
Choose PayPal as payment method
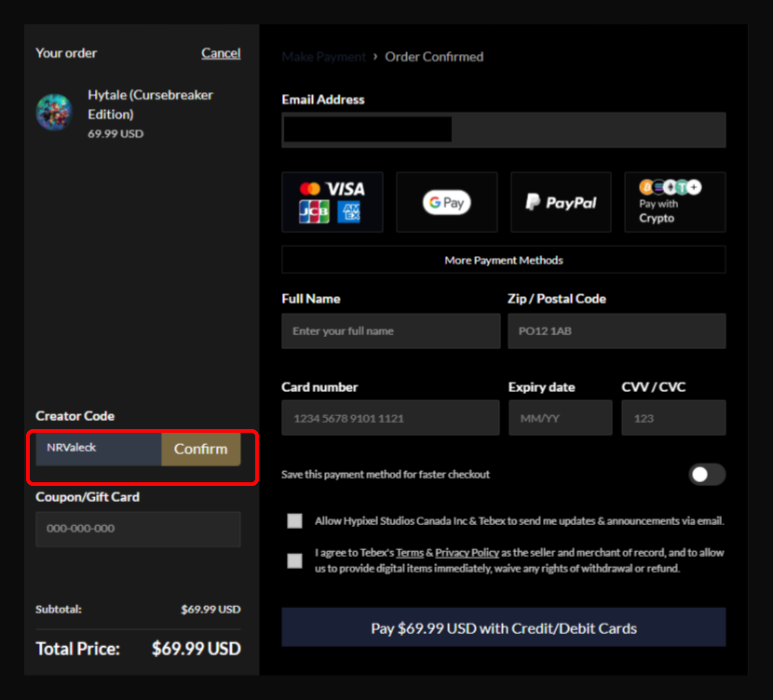pyautogui.click(x=561, y=202)
